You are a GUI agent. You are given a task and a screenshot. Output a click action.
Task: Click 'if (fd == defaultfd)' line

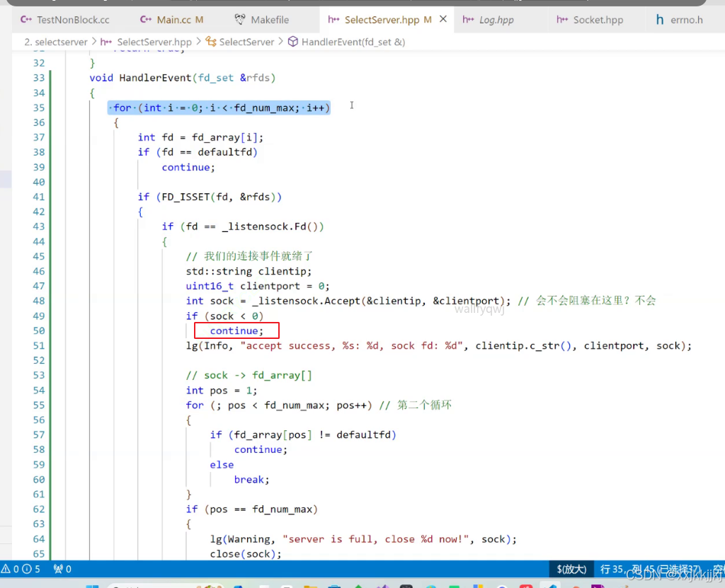point(198,152)
